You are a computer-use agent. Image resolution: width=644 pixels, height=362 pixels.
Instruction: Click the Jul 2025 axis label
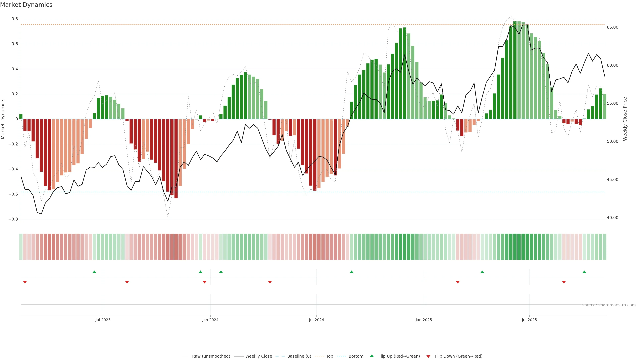click(x=529, y=320)
